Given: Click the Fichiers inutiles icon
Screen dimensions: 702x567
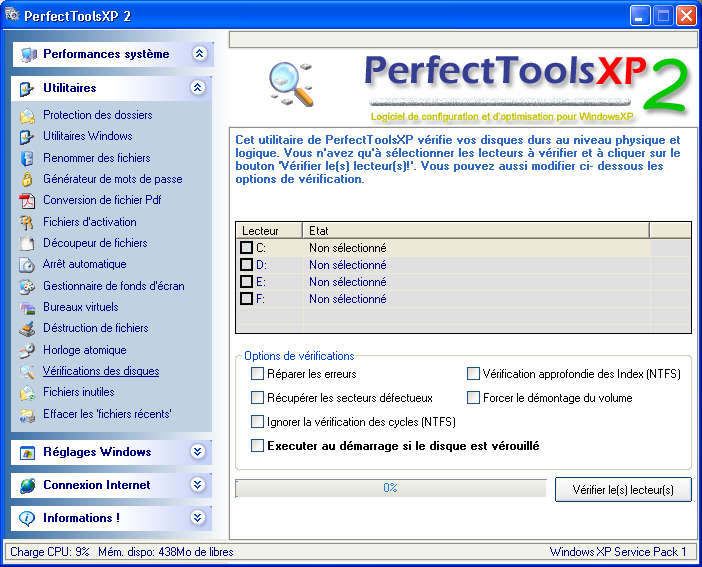Looking at the screenshot, I should point(27,393).
